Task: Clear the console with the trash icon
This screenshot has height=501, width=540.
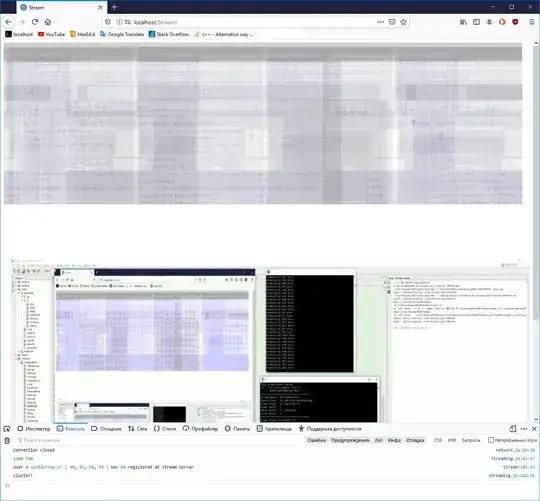Action: [7, 440]
